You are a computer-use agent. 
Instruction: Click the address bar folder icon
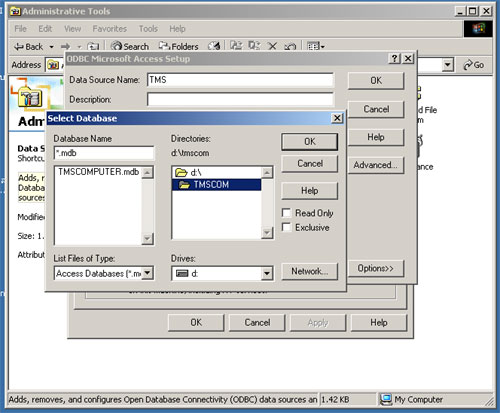pos(53,65)
